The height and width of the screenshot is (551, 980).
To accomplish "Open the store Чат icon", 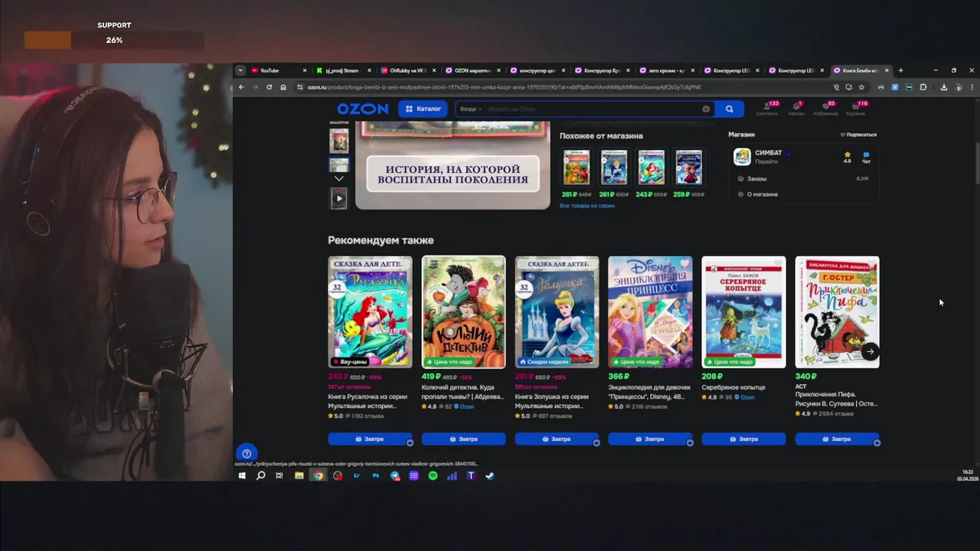I will [866, 157].
